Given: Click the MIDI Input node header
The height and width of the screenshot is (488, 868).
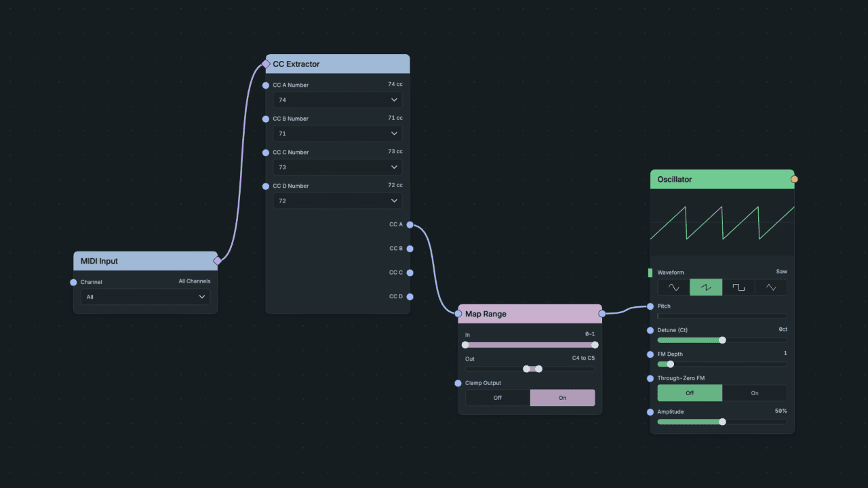Looking at the screenshot, I should [146, 261].
